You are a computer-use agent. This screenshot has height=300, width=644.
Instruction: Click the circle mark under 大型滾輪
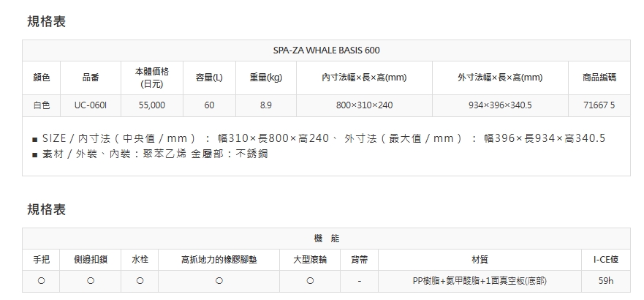point(310,281)
